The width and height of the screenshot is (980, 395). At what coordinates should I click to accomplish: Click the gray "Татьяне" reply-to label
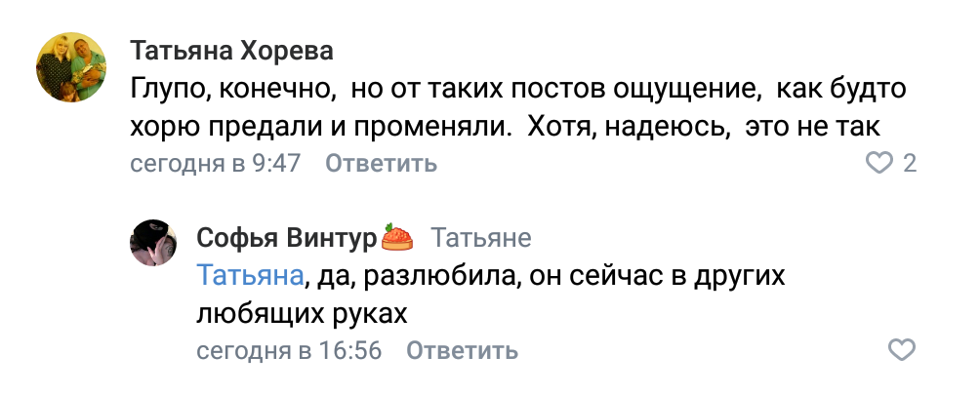[x=481, y=237]
